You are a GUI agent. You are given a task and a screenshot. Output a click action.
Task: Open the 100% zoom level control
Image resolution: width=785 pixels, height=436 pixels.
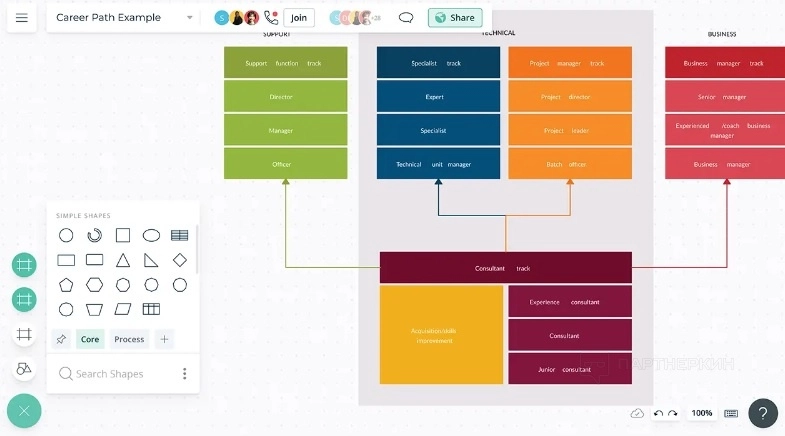coord(701,413)
